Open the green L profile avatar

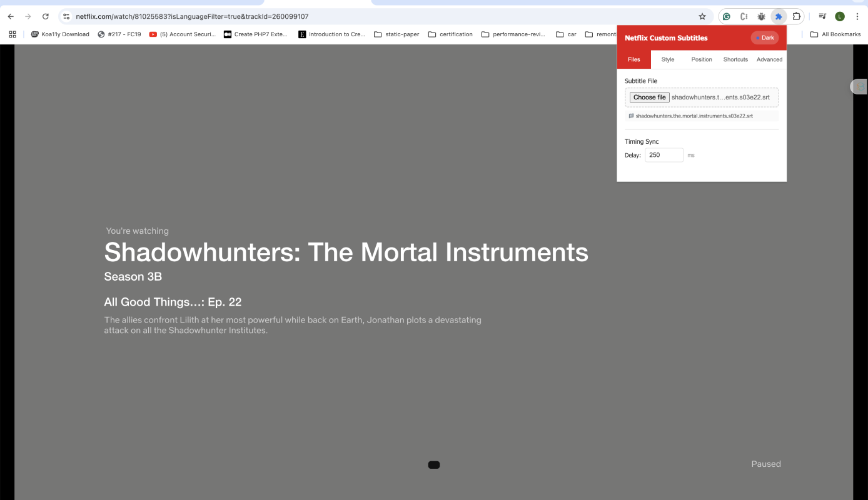[x=840, y=16]
